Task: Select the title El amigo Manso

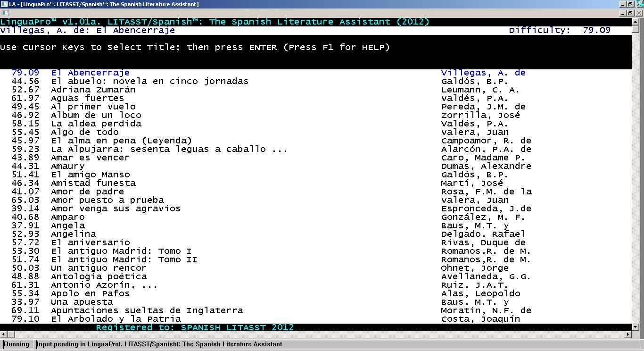Action: (x=90, y=175)
